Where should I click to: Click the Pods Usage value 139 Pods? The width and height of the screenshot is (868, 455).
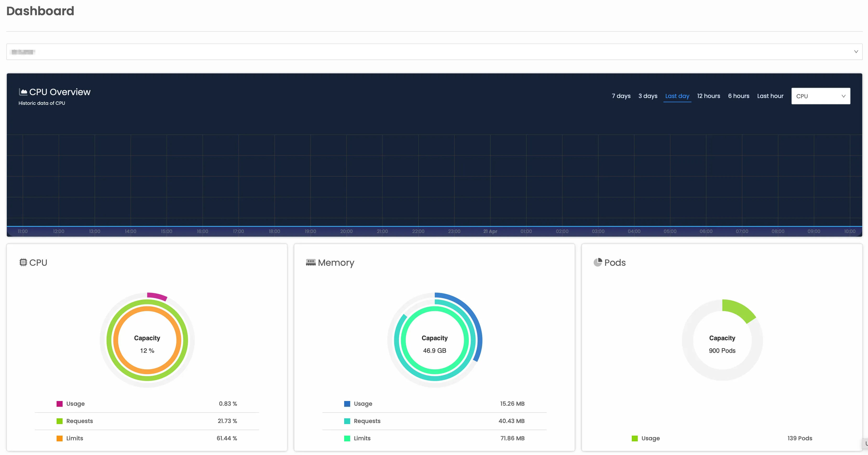coord(800,438)
